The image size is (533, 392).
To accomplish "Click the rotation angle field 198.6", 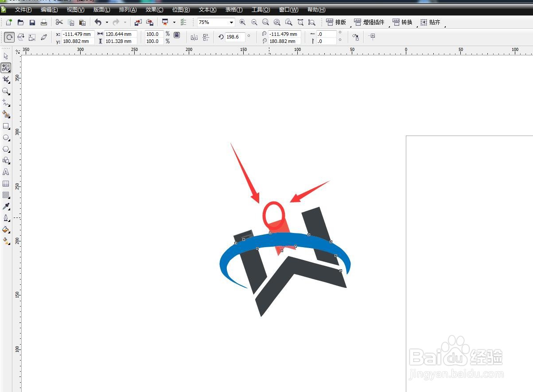I will (x=234, y=37).
